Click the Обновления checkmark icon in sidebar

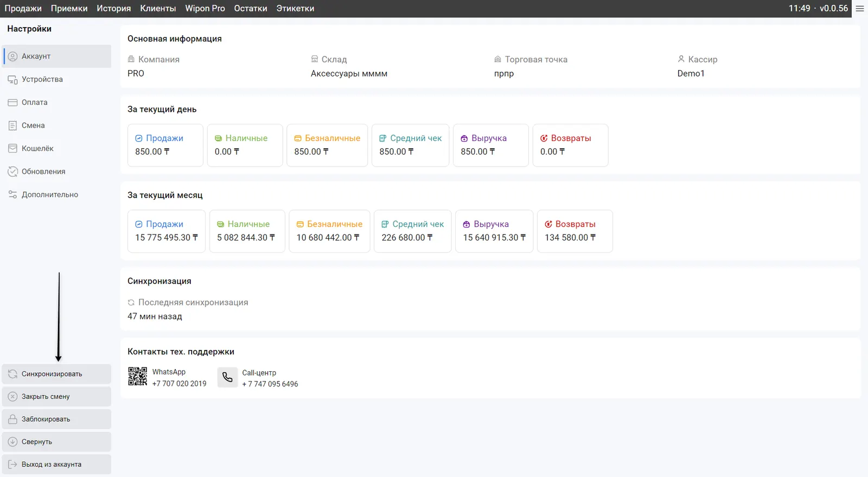12,171
